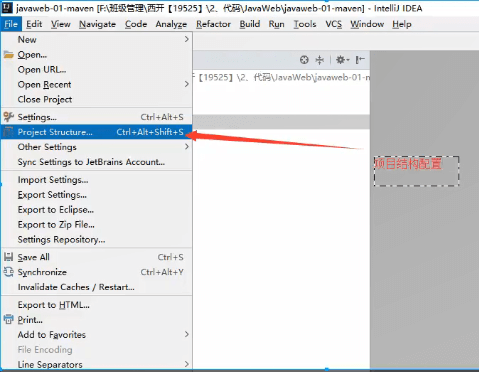Open the Help menu
This screenshot has height=372, width=479.
pyautogui.click(x=402, y=24)
